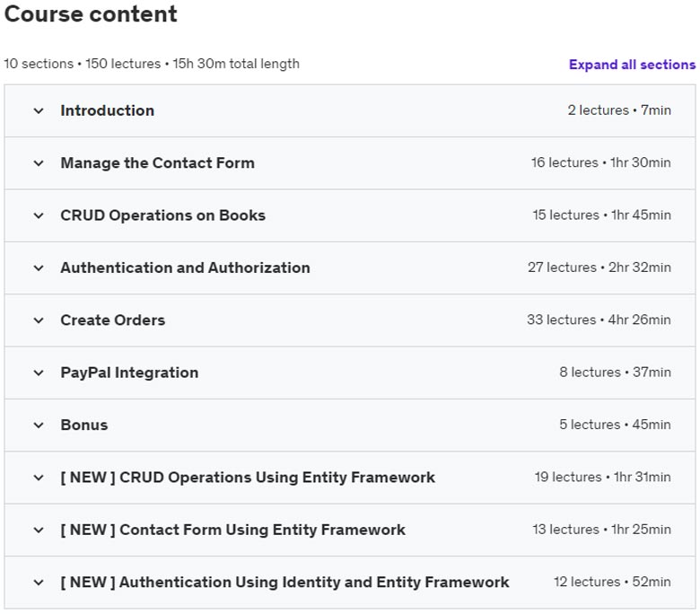Select the Bonus section title
Screen dimensions: 700x614
[84, 425]
